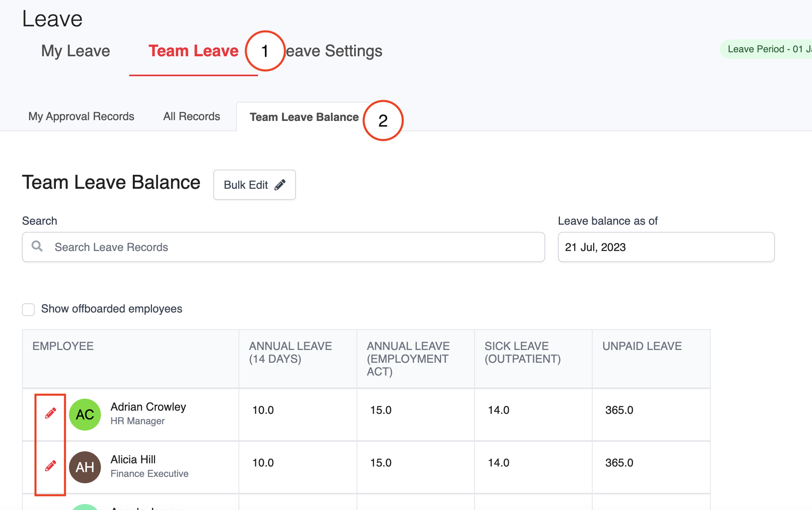
Task: Go to Leave Settings tab
Action: click(334, 51)
